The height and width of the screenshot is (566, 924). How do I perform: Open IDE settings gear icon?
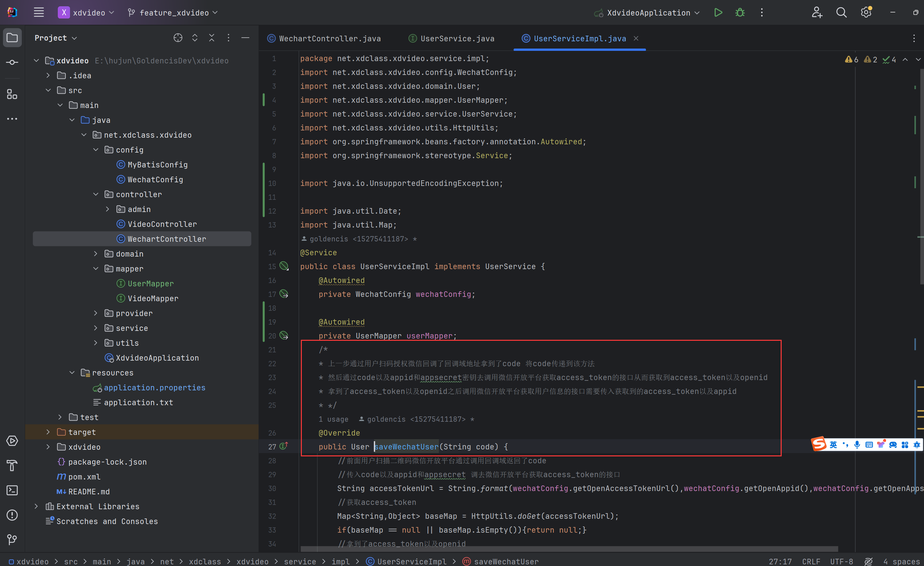pos(866,12)
